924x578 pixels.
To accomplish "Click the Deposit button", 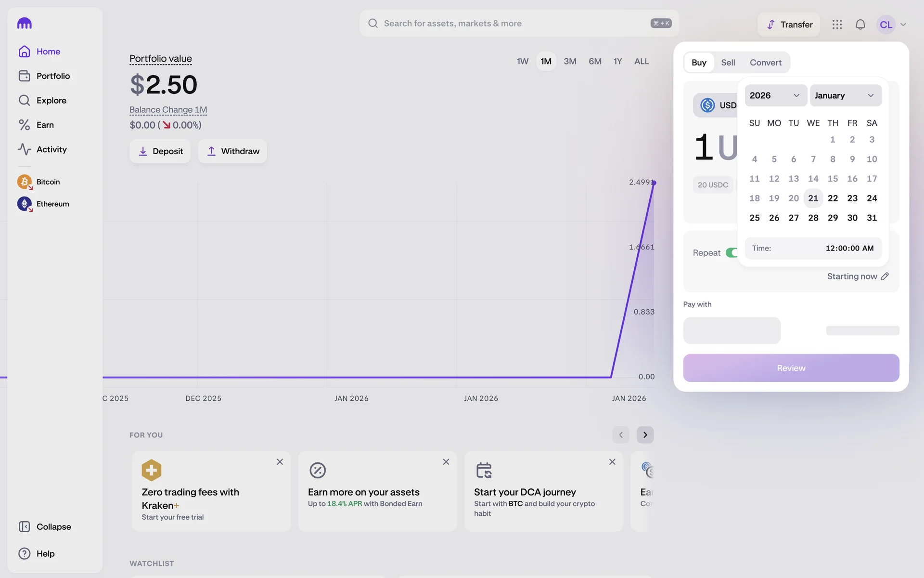I will [160, 151].
